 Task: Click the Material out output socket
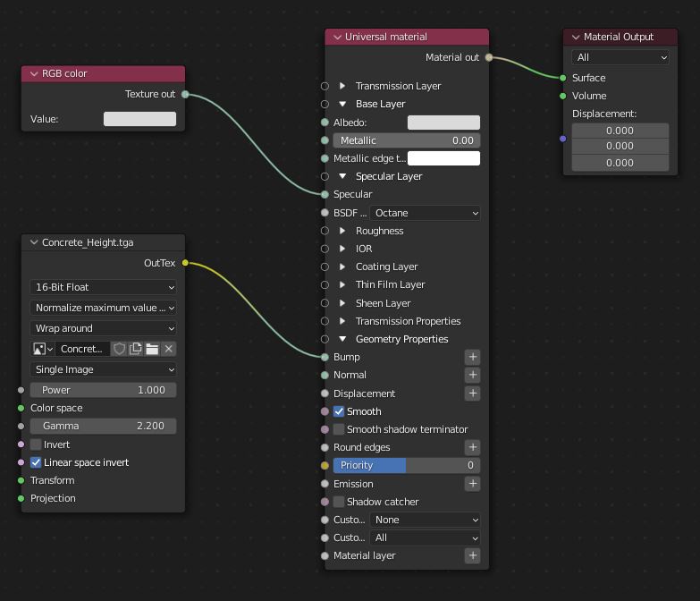[489, 57]
